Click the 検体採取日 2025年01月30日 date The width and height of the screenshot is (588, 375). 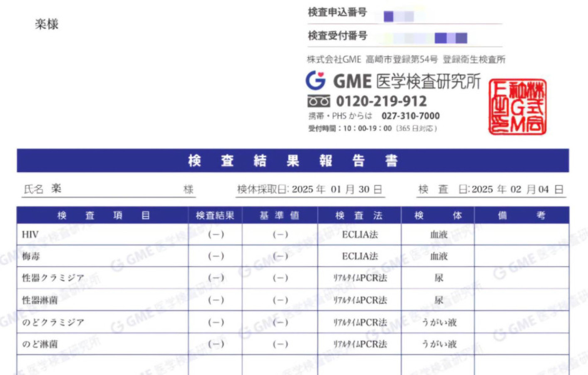pyautogui.click(x=310, y=190)
